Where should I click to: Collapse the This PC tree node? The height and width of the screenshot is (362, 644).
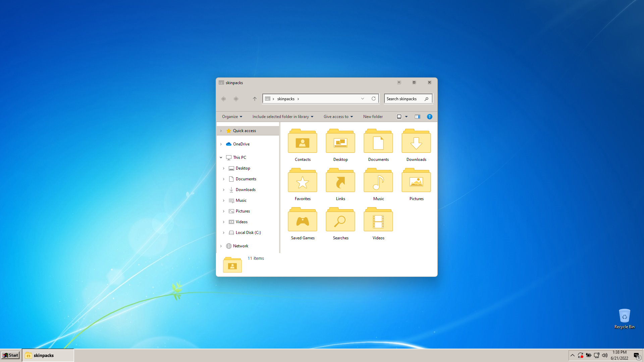click(221, 158)
